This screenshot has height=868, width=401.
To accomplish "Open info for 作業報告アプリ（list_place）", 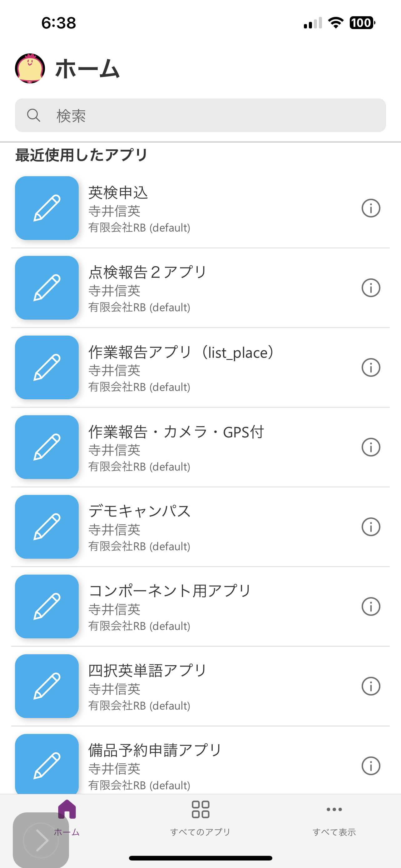I will (x=371, y=368).
